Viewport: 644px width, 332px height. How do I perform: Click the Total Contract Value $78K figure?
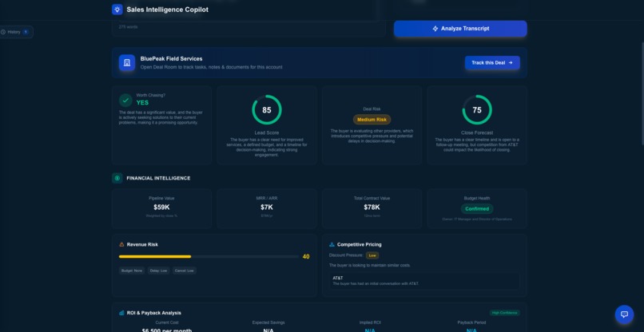click(x=372, y=207)
